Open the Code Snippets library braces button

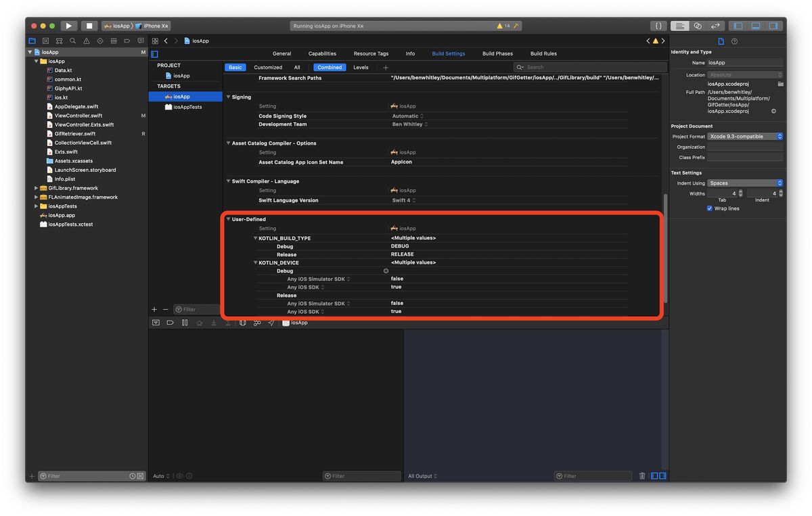pos(658,26)
